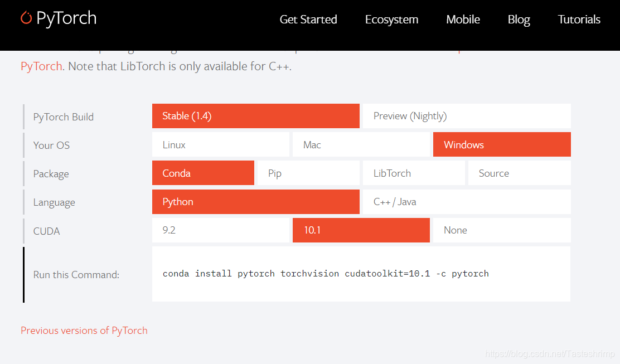Viewport: 620px width, 364px height.
Task: Choose the LibTorch package option
Action: point(414,173)
